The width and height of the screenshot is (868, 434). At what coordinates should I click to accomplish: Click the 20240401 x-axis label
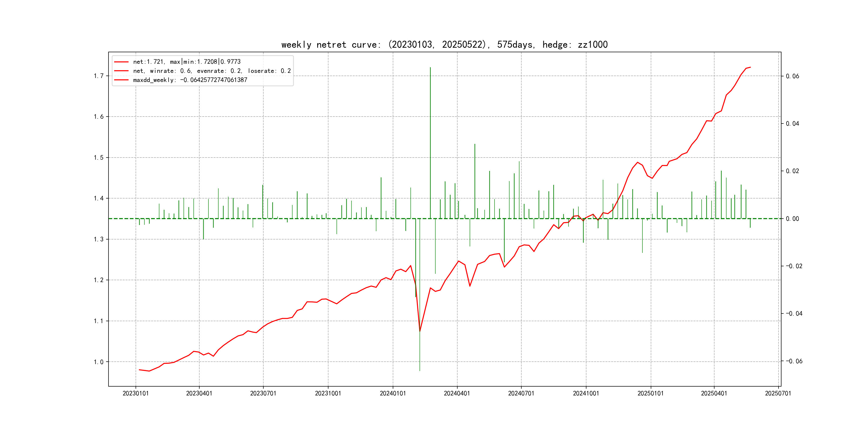457,393
